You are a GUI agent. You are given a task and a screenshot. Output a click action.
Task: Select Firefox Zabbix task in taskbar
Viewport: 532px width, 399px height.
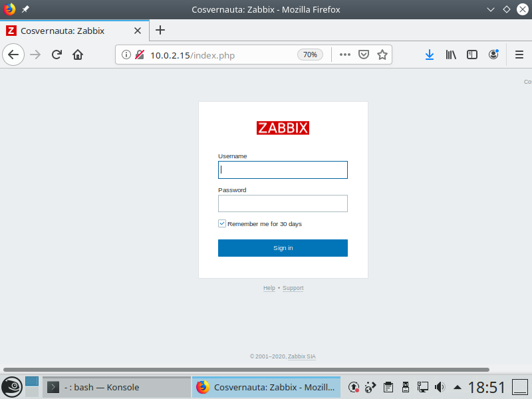[x=267, y=387]
